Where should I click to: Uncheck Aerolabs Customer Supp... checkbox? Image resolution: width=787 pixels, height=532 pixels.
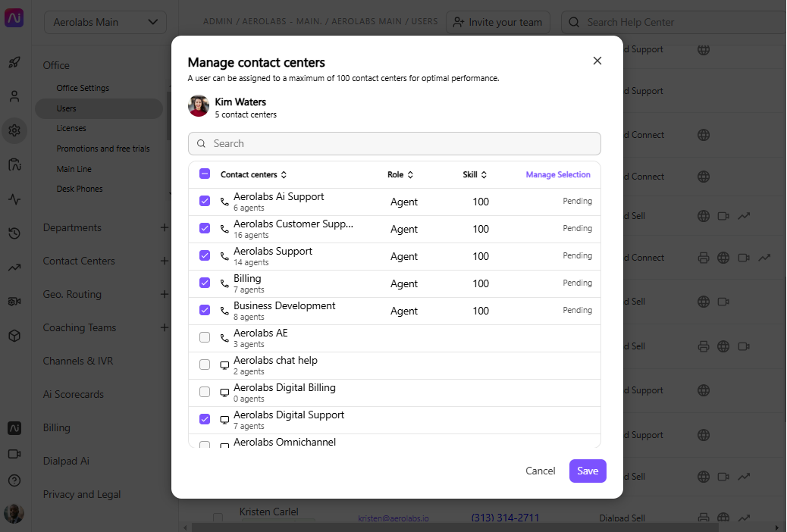(205, 228)
